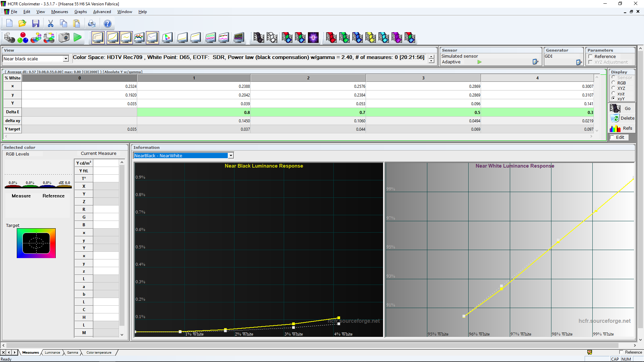
Task: Click the green Play measure arrow
Action: [x=77, y=38]
